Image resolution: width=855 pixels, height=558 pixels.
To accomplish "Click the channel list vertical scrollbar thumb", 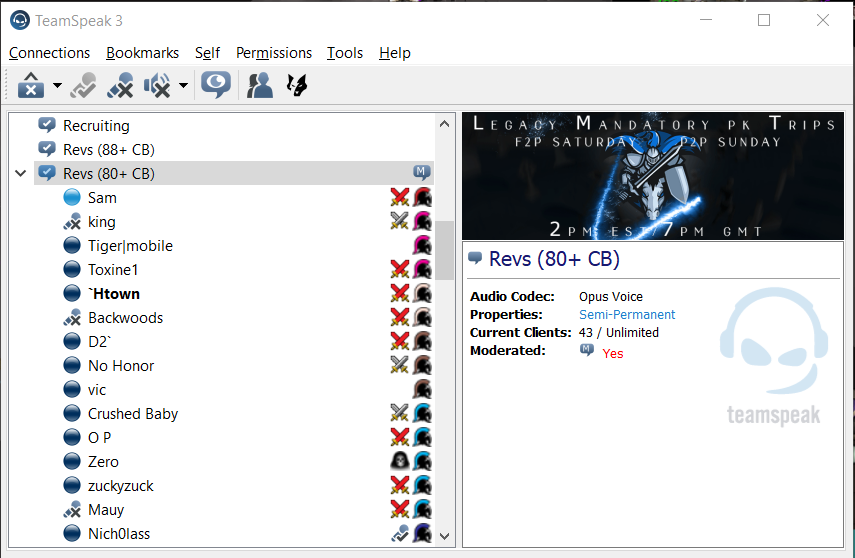I will (x=444, y=250).
